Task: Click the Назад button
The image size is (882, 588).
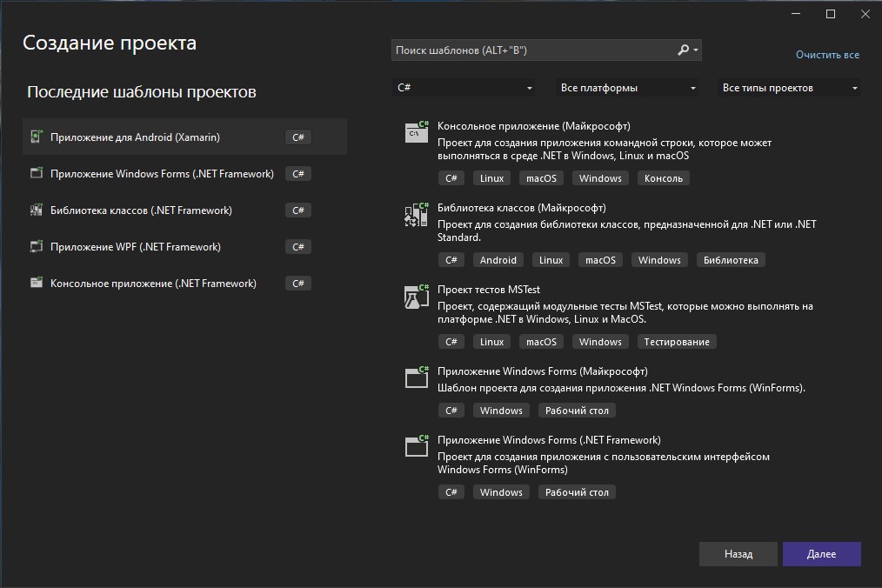Action: pyautogui.click(x=738, y=554)
